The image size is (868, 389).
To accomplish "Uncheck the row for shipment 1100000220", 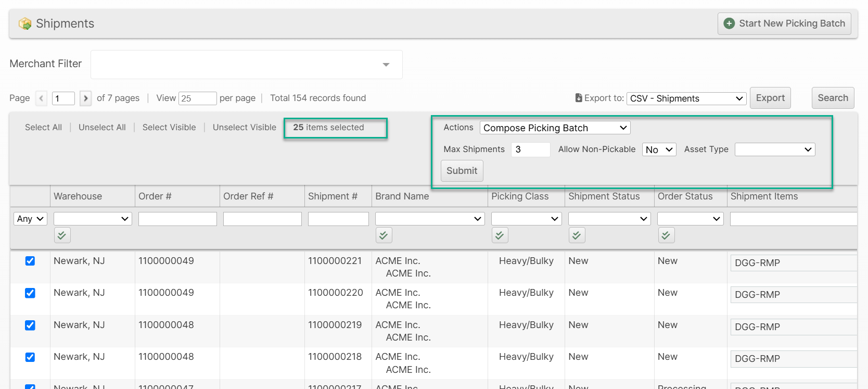I will [30, 293].
